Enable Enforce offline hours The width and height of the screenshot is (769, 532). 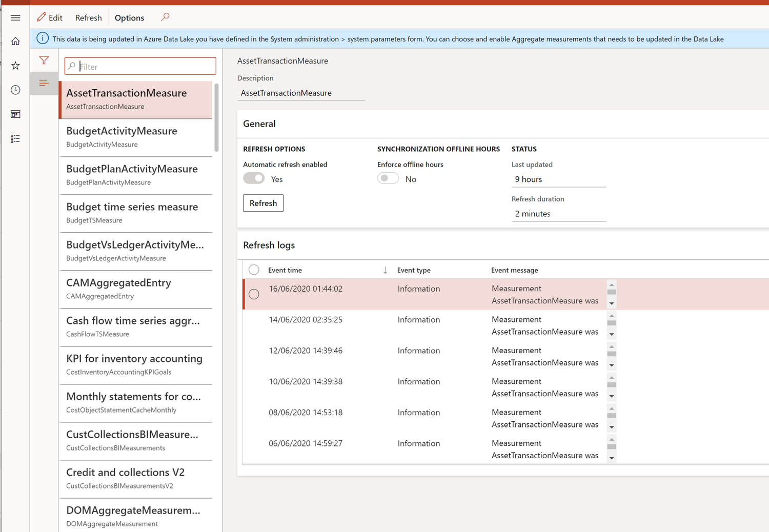pyautogui.click(x=388, y=178)
